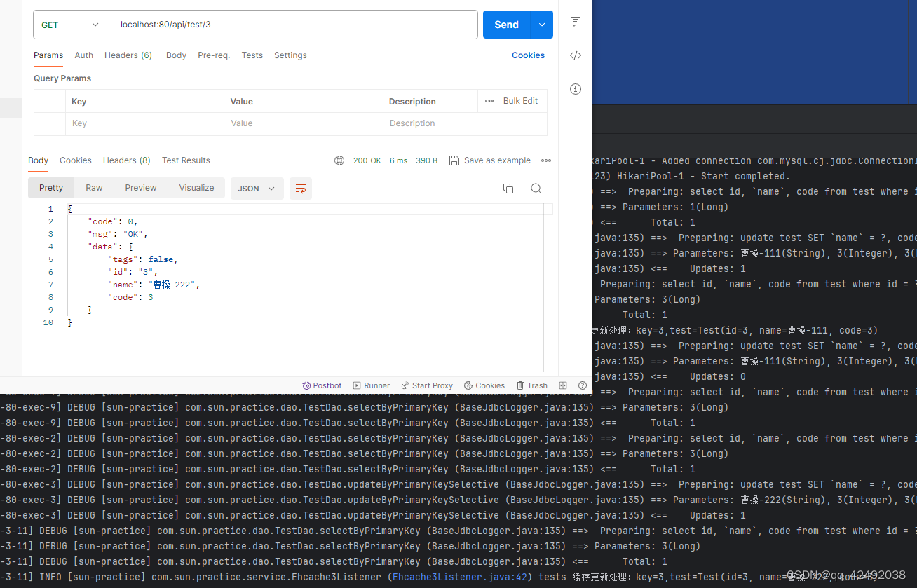Open the network globe icon near response status

point(339,160)
